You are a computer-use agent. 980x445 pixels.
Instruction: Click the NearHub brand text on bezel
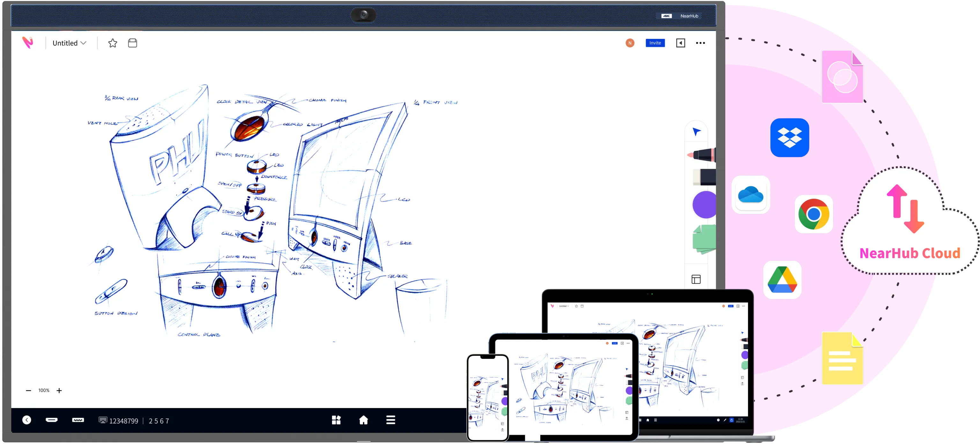point(689,16)
